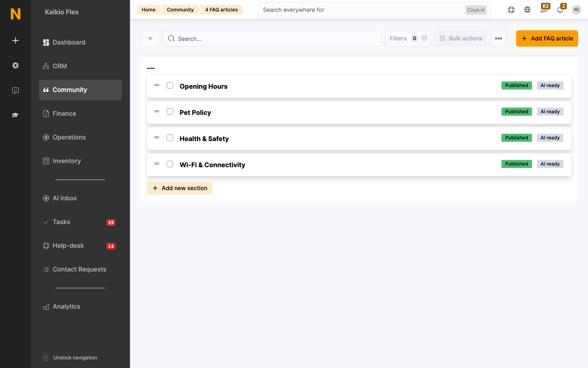Click the Add FAQ article button
This screenshot has height=368, width=588.
tap(547, 38)
